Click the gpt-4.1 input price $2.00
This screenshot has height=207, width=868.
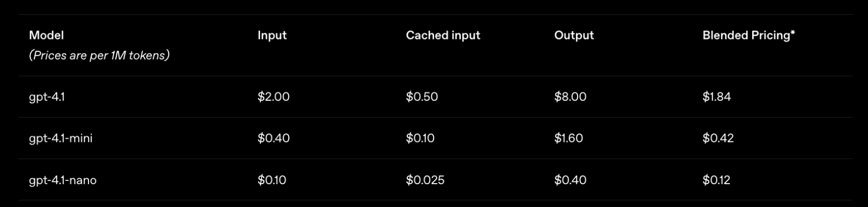[x=274, y=97]
